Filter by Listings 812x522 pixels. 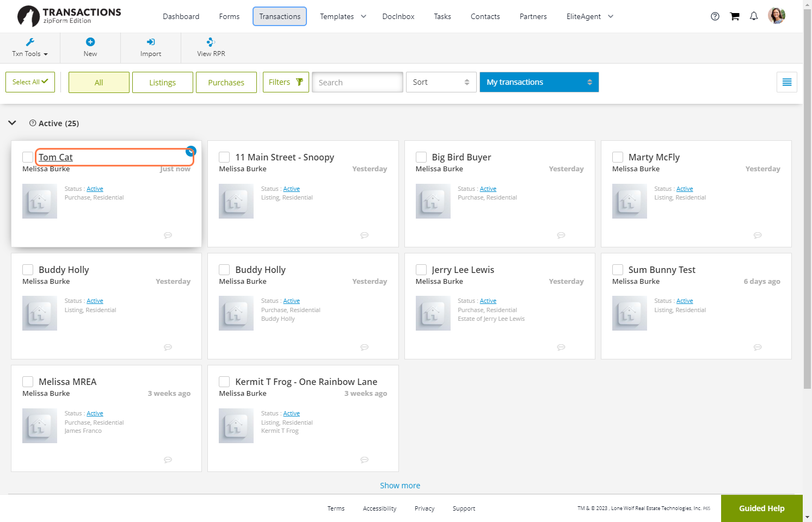tap(163, 83)
